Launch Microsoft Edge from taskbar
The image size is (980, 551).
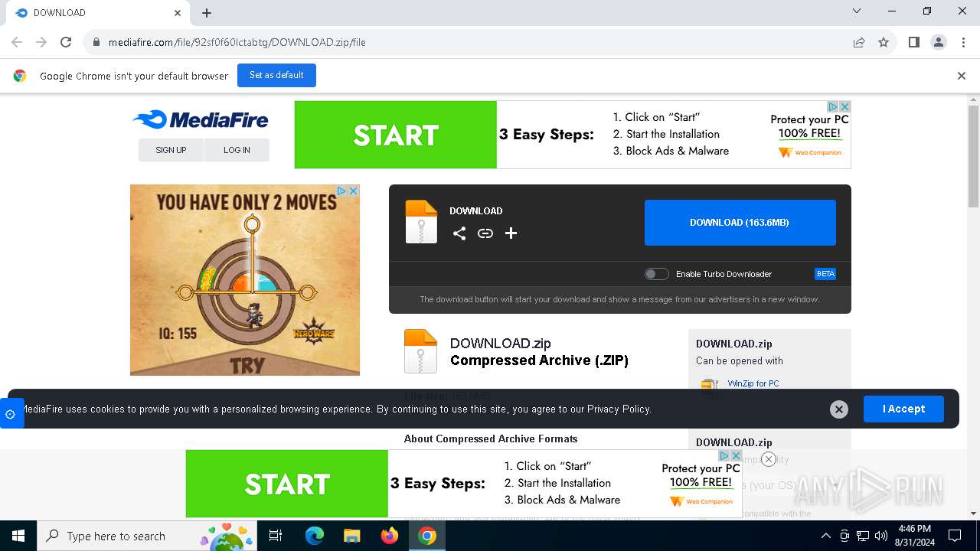click(x=315, y=536)
